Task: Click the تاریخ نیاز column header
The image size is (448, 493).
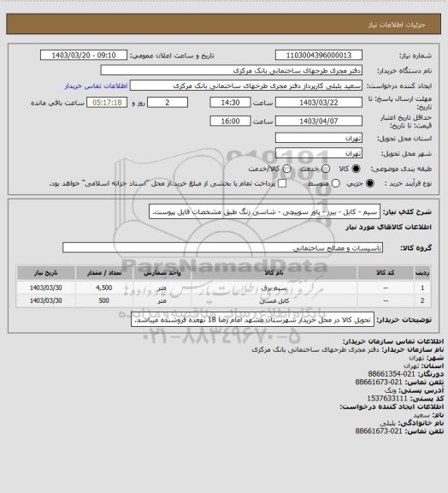Action: point(46,272)
